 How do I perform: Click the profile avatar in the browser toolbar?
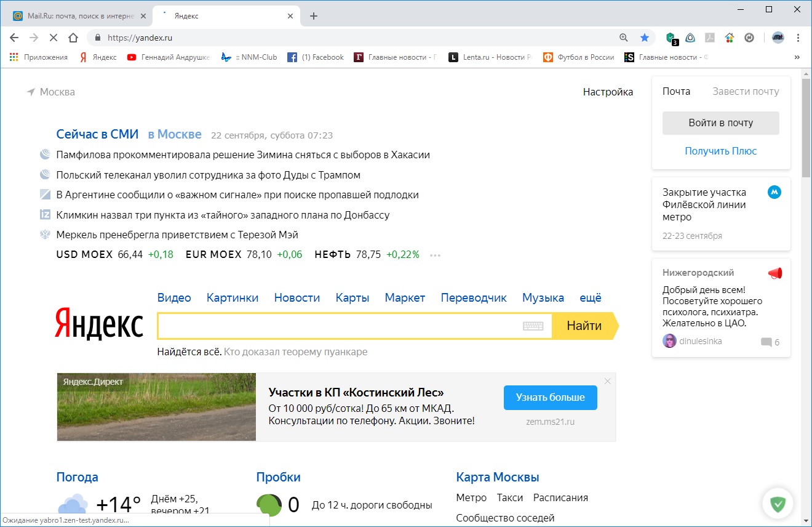click(x=777, y=38)
